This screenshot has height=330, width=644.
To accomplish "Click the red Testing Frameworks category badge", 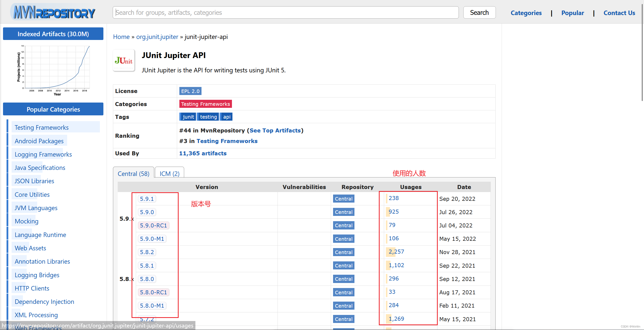I will pos(206,104).
